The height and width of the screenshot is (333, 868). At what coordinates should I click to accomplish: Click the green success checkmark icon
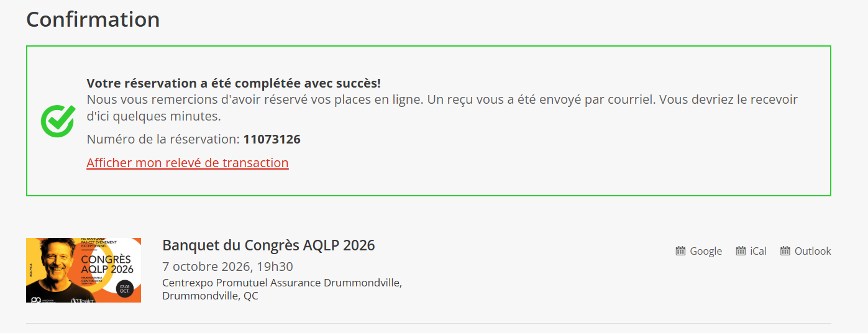58,121
